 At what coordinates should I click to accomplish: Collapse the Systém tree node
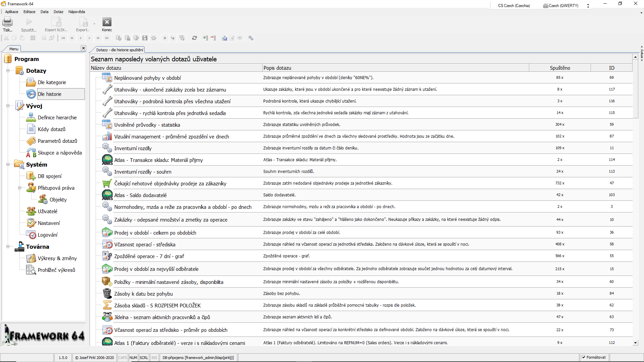tap(8, 165)
